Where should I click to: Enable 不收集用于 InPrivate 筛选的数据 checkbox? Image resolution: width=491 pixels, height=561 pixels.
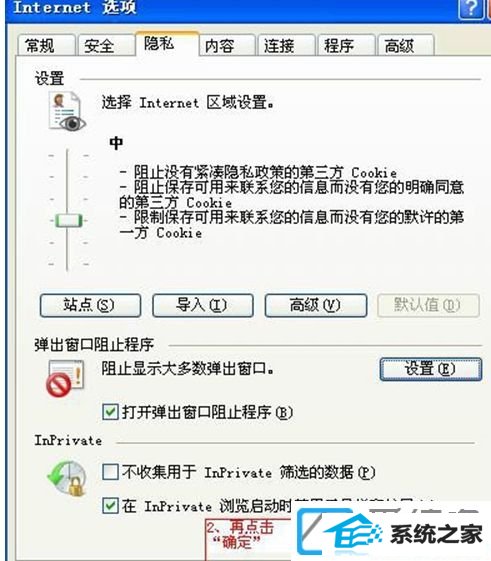[110, 472]
